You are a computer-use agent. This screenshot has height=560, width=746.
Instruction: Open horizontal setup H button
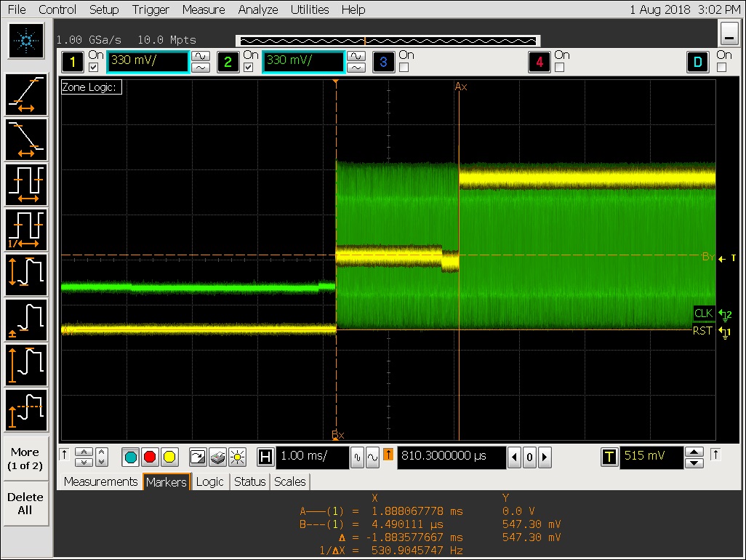pyautogui.click(x=265, y=457)
